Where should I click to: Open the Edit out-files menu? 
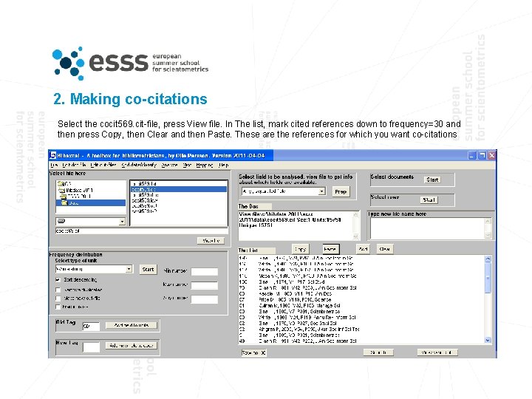(x=103, y=165)
